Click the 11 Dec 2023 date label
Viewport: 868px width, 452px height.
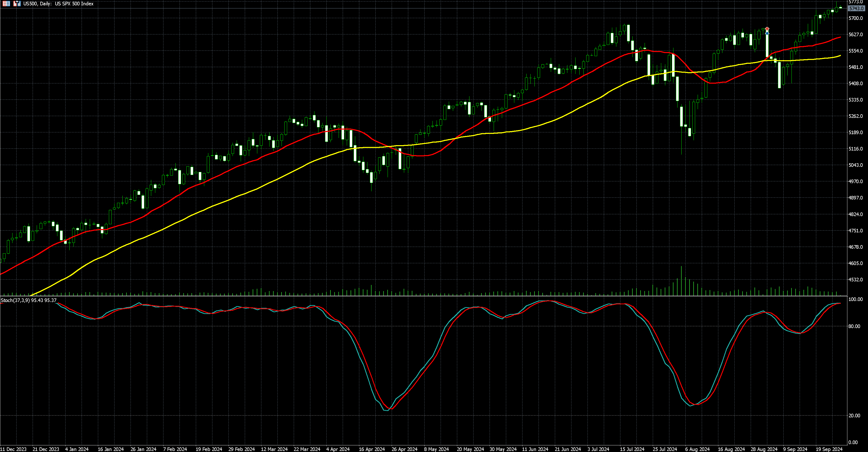click(x=14, y=449)
